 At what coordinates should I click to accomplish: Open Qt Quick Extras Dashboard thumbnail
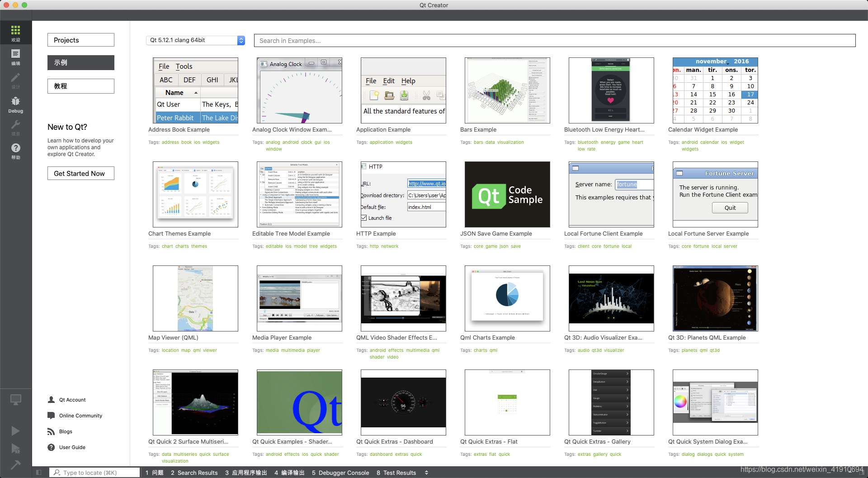(403, 402)
